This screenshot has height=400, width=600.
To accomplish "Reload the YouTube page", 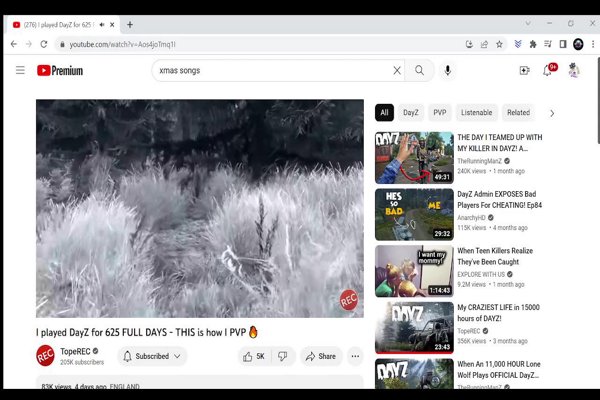I will 44,44.
